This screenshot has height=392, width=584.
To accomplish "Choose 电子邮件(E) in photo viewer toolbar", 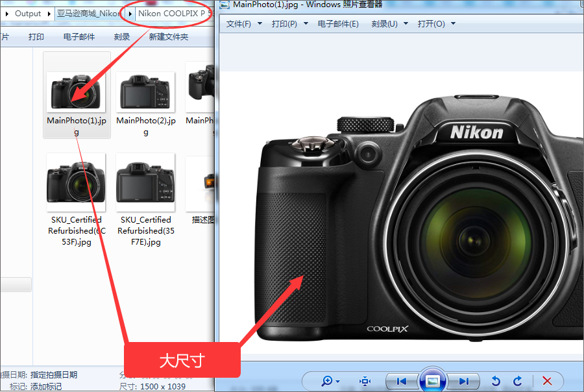I will tap(338, 24).
